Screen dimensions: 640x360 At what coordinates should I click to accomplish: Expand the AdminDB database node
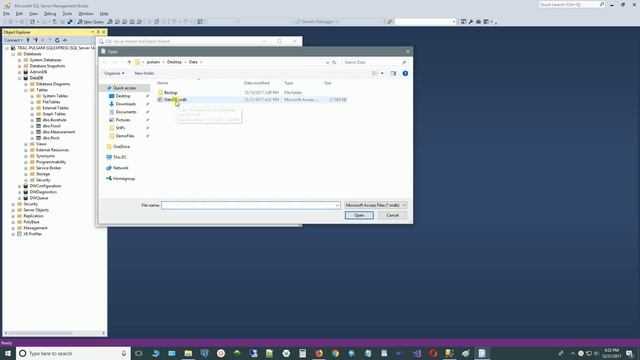point(20,72)
